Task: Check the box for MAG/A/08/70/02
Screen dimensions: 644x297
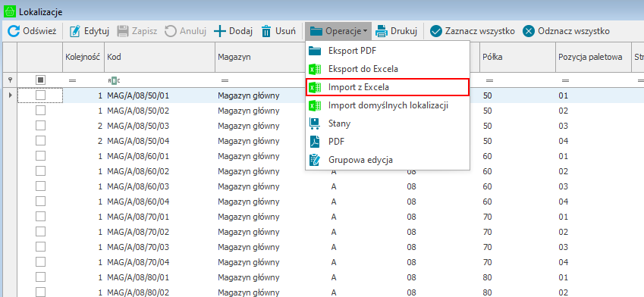Action: (40, 232)
